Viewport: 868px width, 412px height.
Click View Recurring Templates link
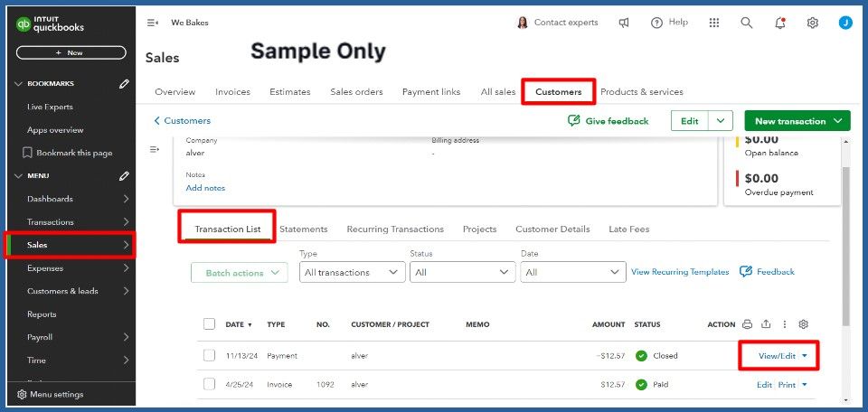[x=680, y=272]
